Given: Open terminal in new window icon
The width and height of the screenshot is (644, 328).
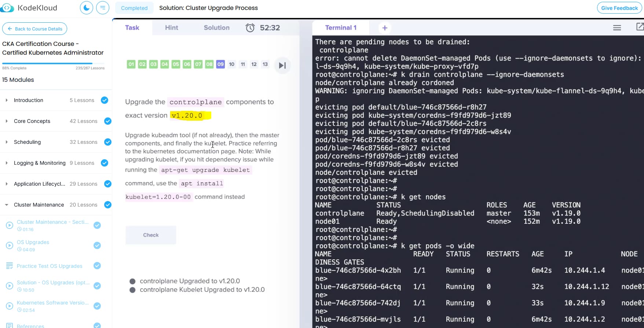Looking at the screenshot, I should pyautogui.click(x=640, y=26).
